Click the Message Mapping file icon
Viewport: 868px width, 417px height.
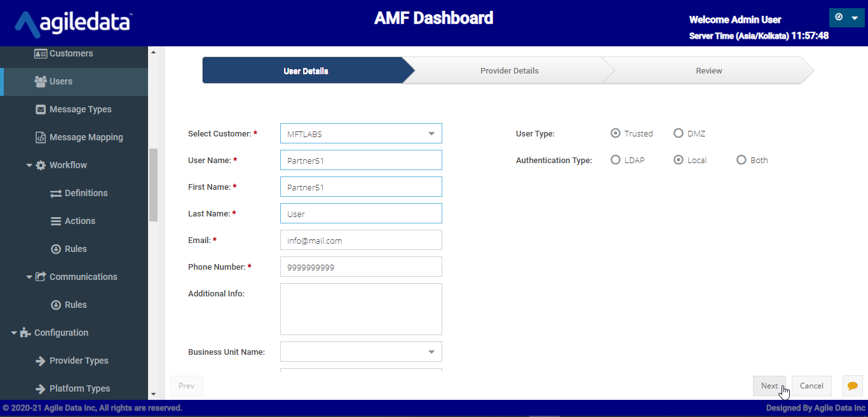coord(41,137)
